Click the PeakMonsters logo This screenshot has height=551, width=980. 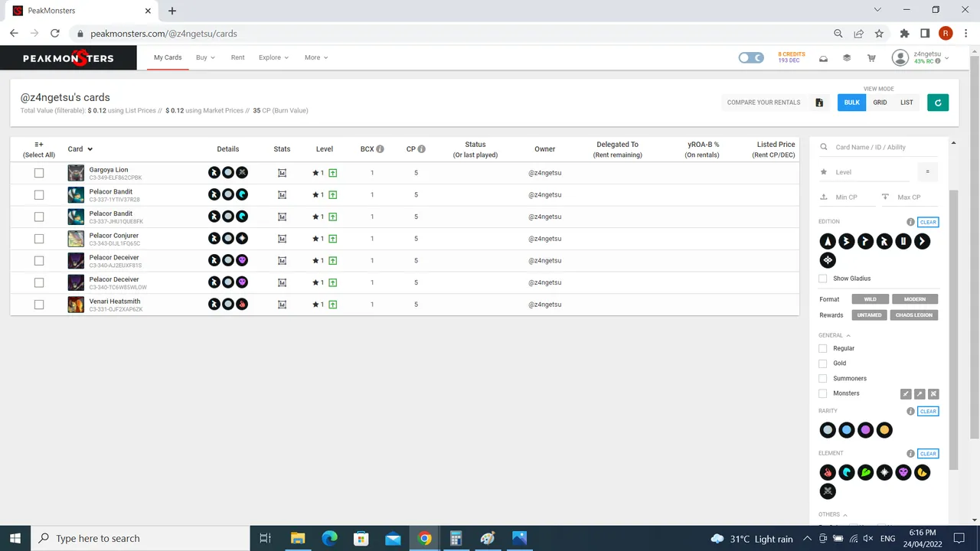[x=68, y=58]
